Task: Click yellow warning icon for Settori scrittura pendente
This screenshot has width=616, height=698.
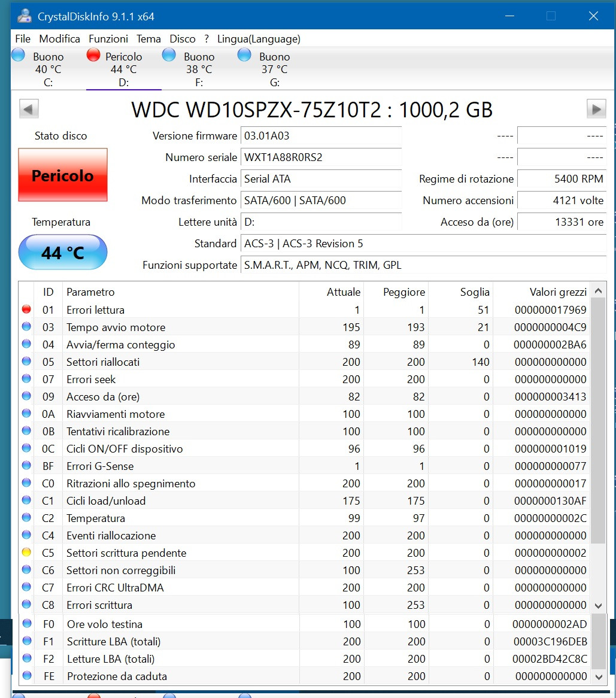Action: coord(27,552)
